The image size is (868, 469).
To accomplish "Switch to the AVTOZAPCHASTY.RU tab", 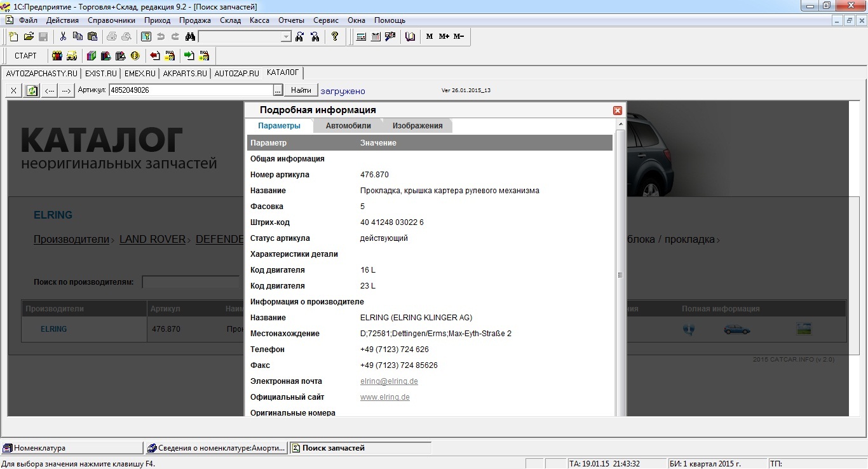I will [x=42, y=74].
